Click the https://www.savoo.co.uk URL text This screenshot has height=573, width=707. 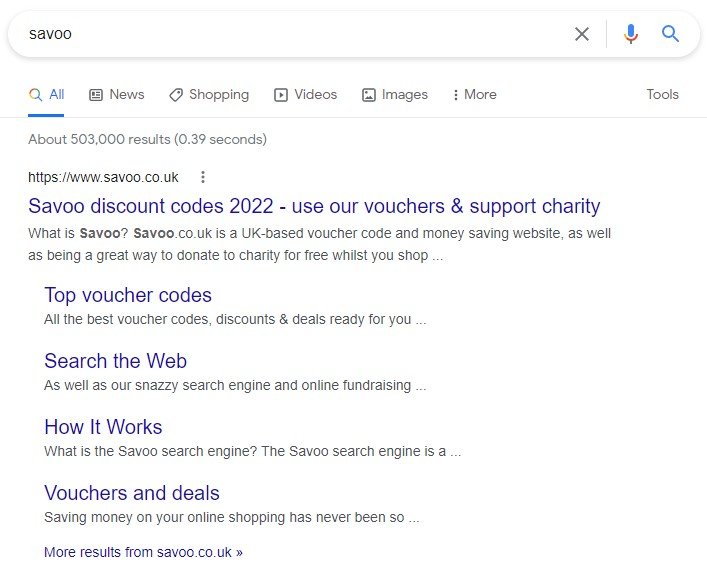[103, 177]
